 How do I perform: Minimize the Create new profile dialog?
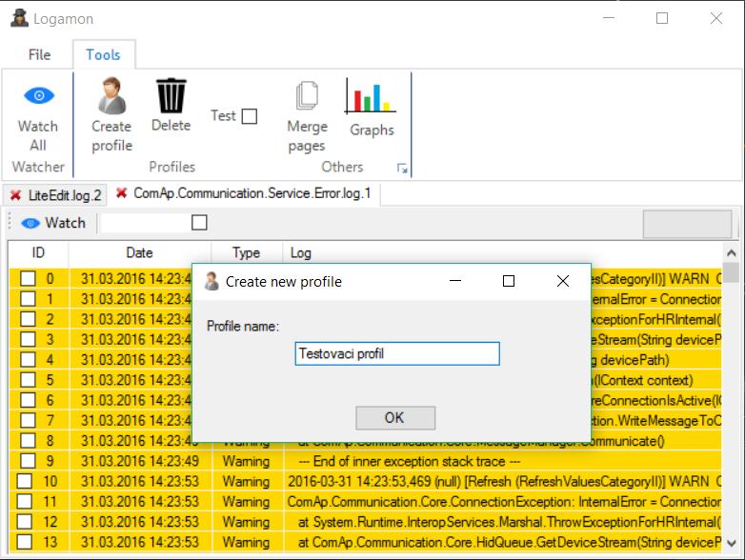455,281
